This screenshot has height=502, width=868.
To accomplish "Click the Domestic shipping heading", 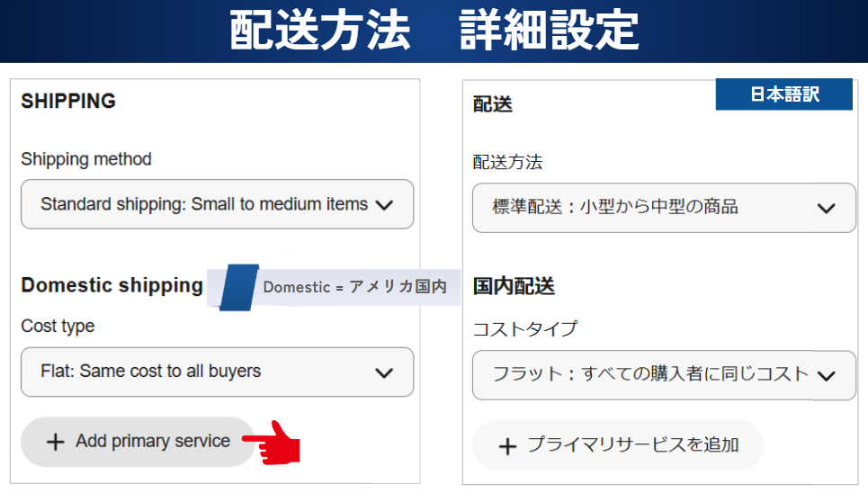I will pyautogui.click(x=112, y=285).
